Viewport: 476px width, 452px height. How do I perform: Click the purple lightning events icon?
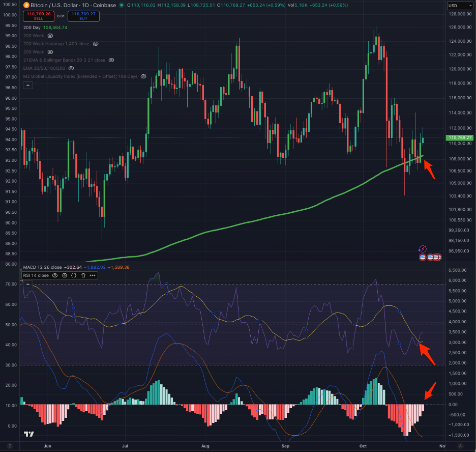point(422,249)
